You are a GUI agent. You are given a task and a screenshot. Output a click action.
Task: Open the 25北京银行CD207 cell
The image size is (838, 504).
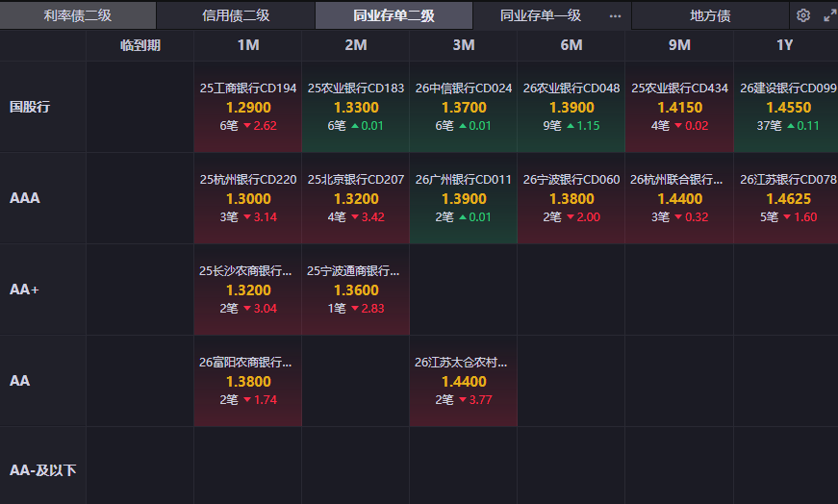(x=356, y=198)
